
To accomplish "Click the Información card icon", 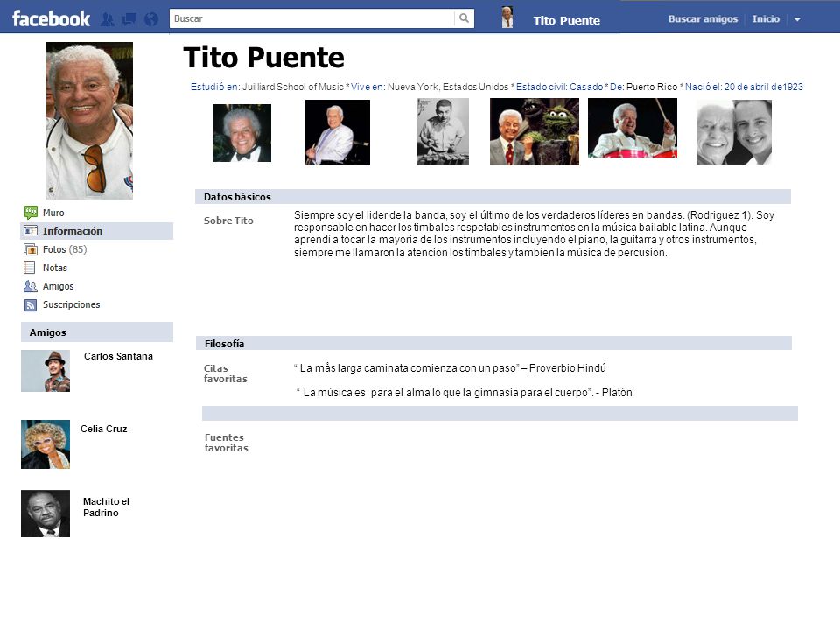I will 31,231.
